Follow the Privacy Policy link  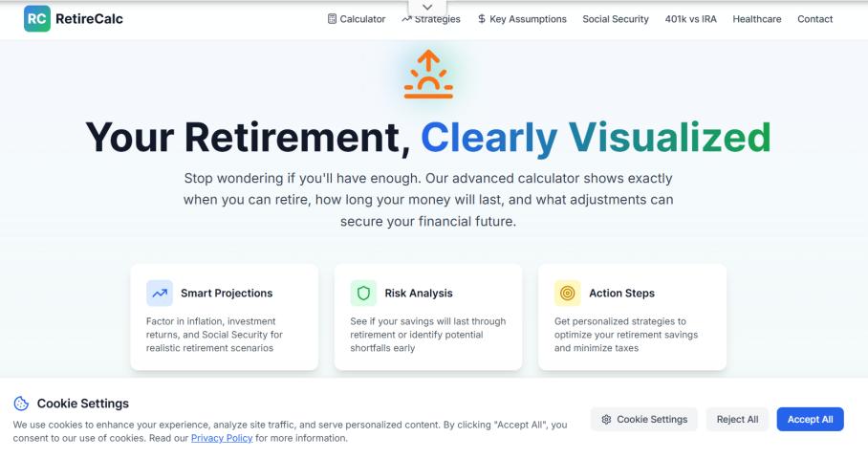pyautogui.click(x=222, y=438)
